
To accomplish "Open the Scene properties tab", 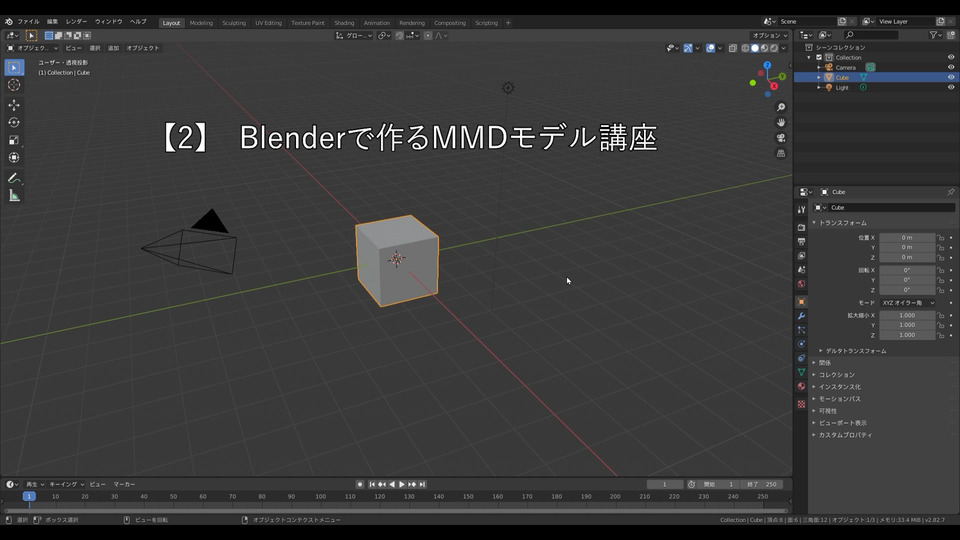I will coord(801,269).
